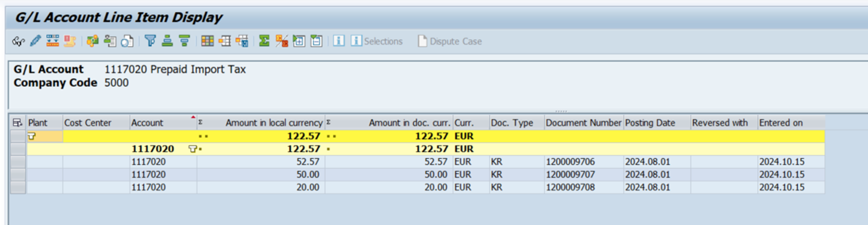
Task: Click the Account column header
Action: [x=163, y=123]
